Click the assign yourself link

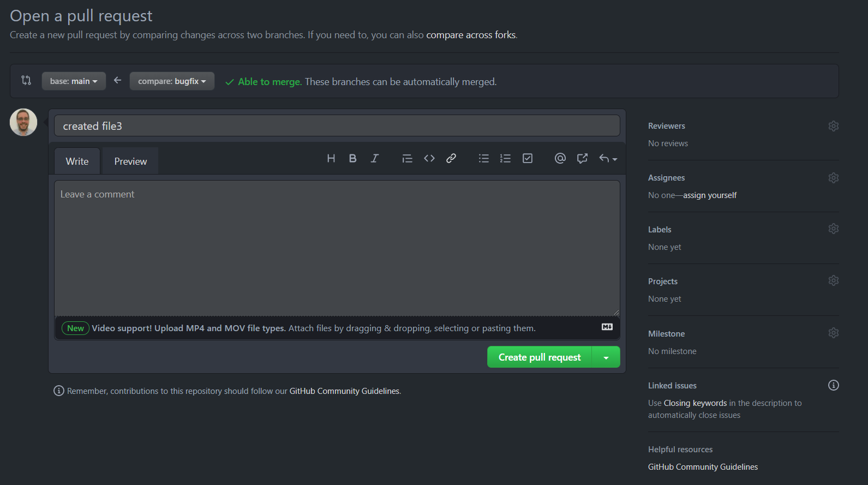[x=709, y=195]
